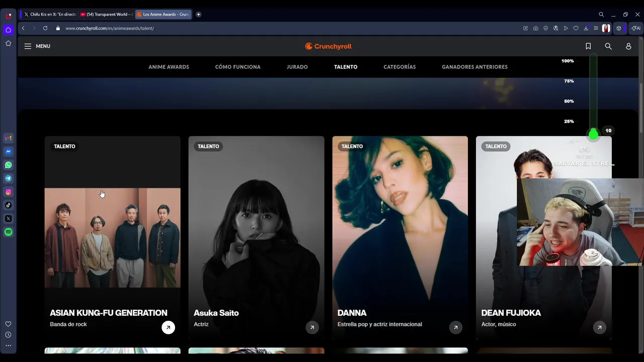Select Los Anime Awards Crunchyroll tab

pyautogui.click(x=164, y=15)
